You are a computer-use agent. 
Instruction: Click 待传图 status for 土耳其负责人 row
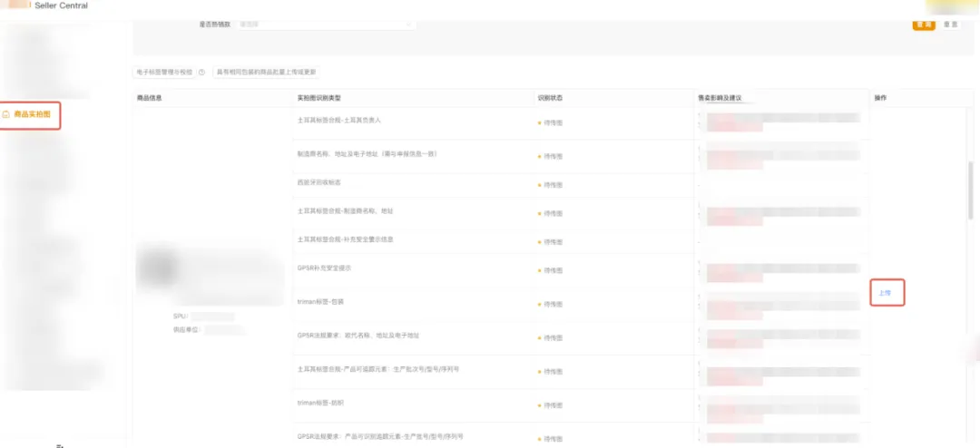tap(550, 123)
